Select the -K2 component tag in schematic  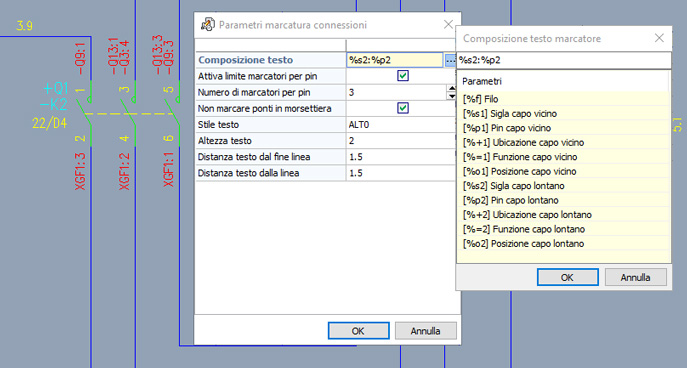[53, 105]
